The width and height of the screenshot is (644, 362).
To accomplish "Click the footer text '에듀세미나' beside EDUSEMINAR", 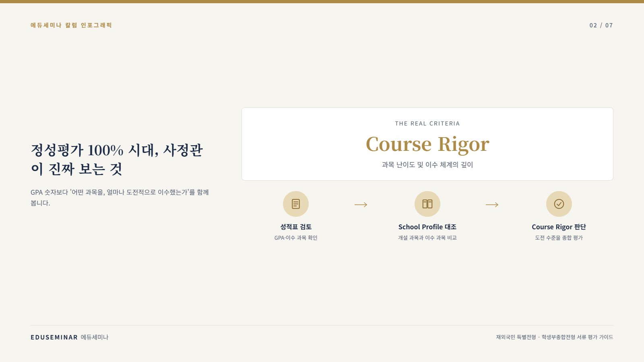I will pyautogui.click(x=95, y=337).
